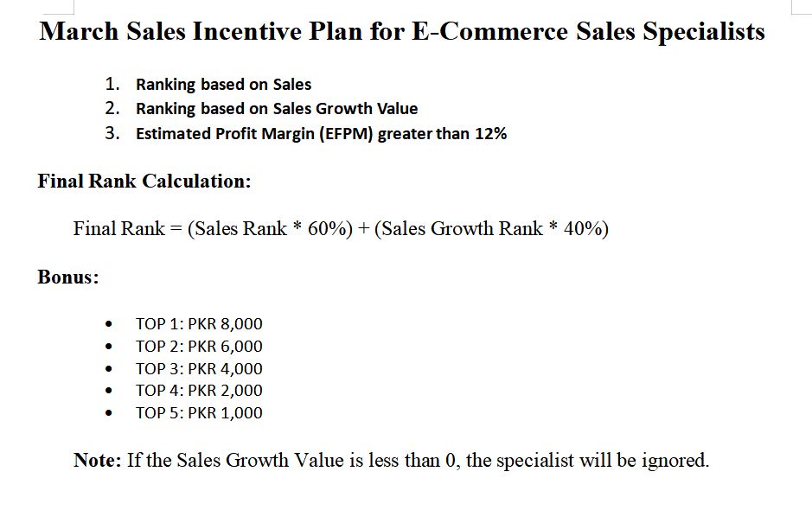Viewport: 812px width, 510px height.
Task: Click the bullet before TOP 1
Action: [x=108, y=325]
